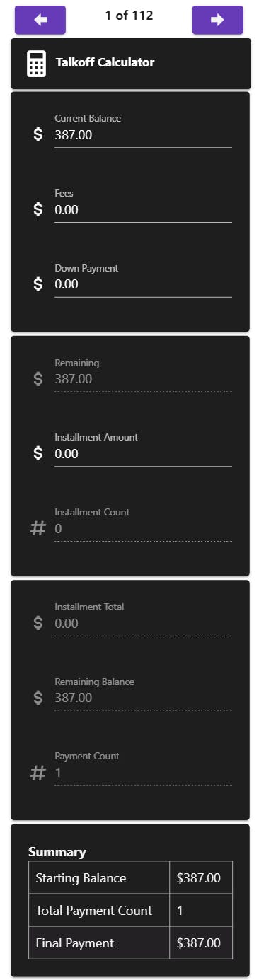259x980 pixels.
Task: Click the 1 of 112 page indicator
Action: (129, 16)
